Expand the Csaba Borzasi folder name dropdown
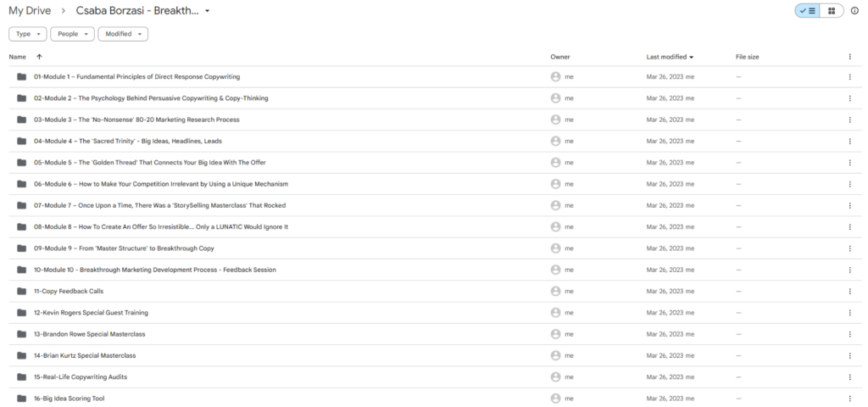Screen dimensions: 868x407 207,11
